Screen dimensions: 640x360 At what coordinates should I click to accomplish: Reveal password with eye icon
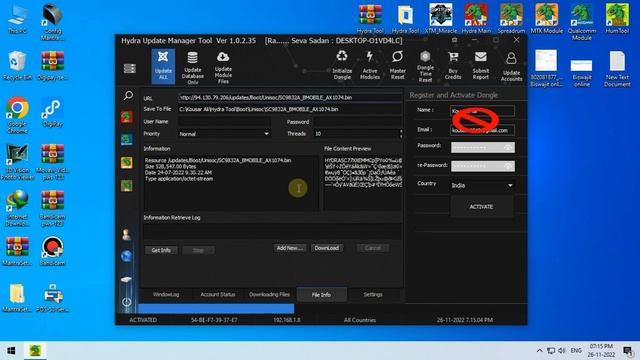(x=508, y=147)
